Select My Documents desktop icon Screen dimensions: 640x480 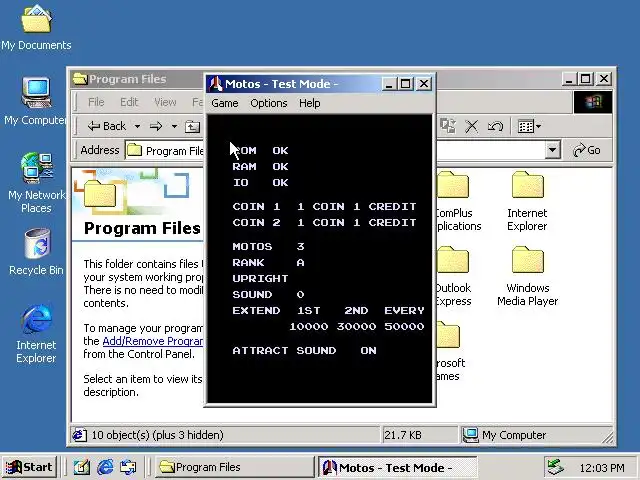tap(36, 27)
